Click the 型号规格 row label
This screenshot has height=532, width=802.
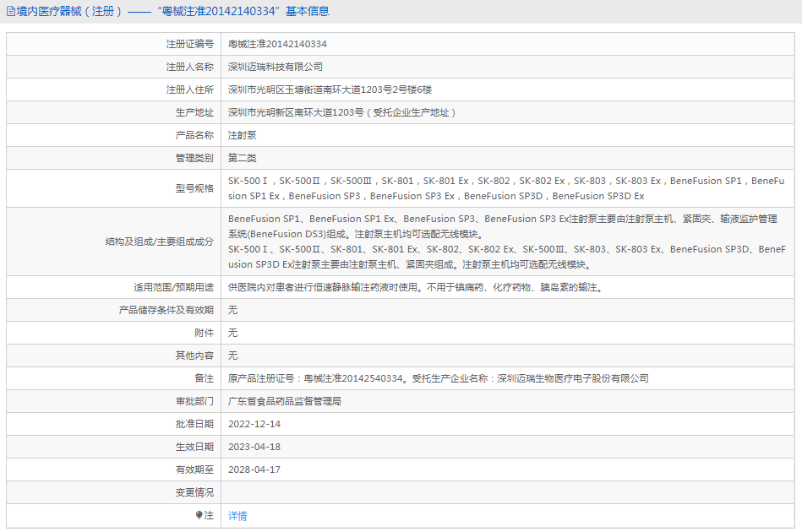pos(194,188)
